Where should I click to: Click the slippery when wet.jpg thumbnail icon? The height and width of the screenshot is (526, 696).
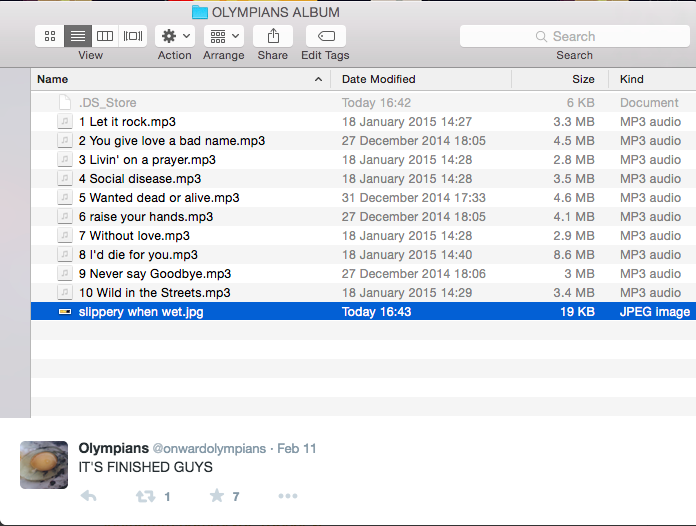click(65, 312)
